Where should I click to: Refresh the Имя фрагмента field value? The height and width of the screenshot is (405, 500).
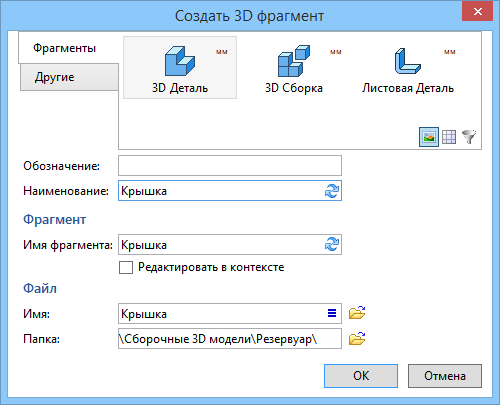point(332,245)
